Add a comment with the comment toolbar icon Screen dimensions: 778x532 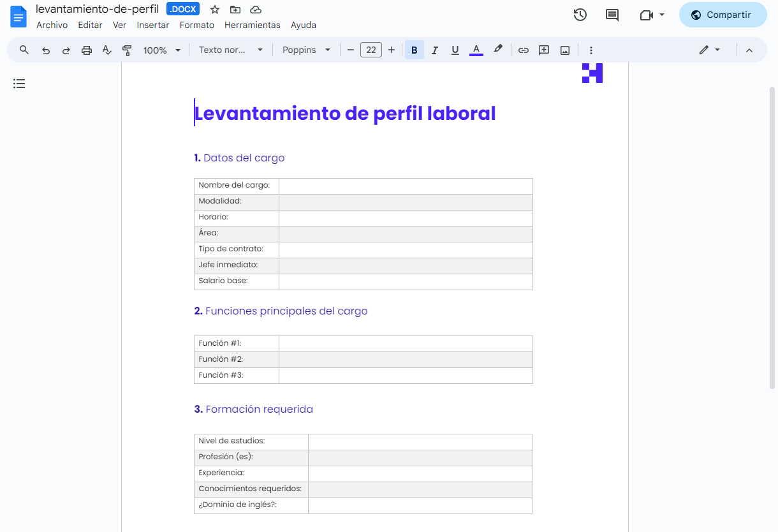(x=543, y=49)
